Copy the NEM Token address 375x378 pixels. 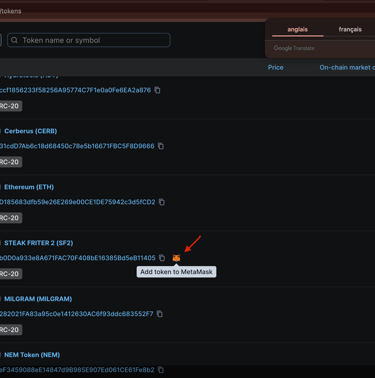(x=161, y=370)
